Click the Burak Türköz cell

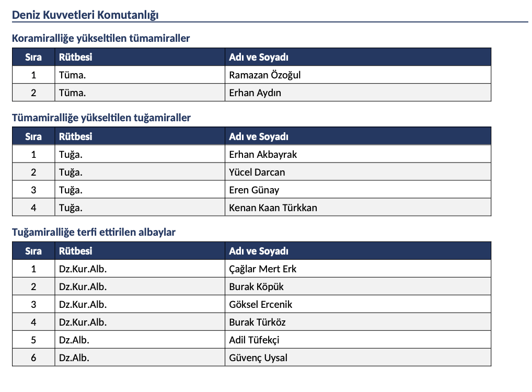357,322
